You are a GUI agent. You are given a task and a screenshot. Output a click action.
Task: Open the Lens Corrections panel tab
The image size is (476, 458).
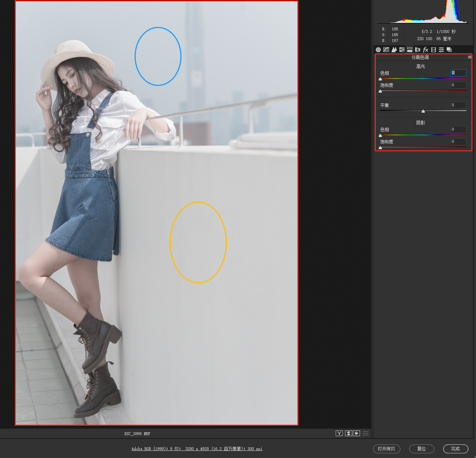418,50
